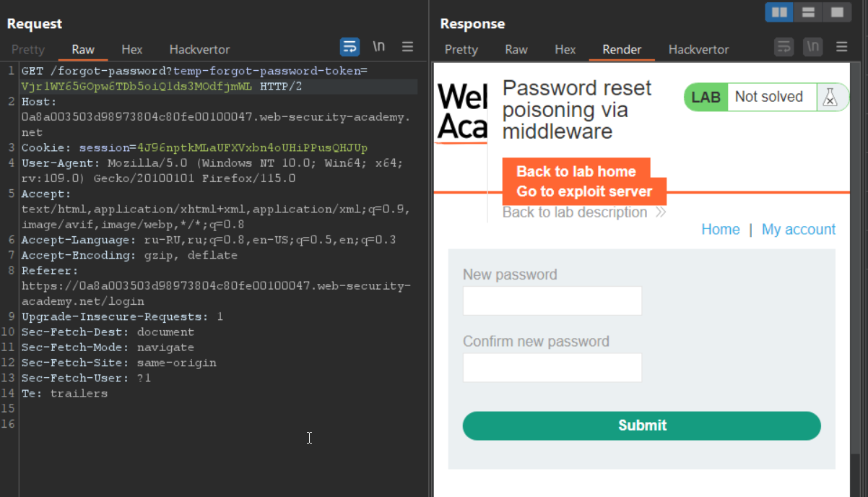The width and height of the screenshot is (868, 497).
Task: Switch to Pretty tab in Response
Action: pyautogui.click(x=461, y=50)
